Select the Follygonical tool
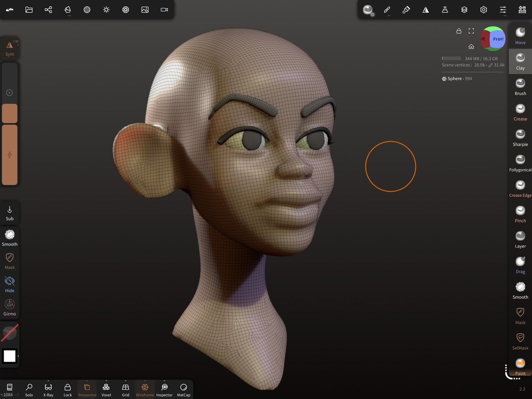This screenshot has height=399, width=532. [520, 163]
